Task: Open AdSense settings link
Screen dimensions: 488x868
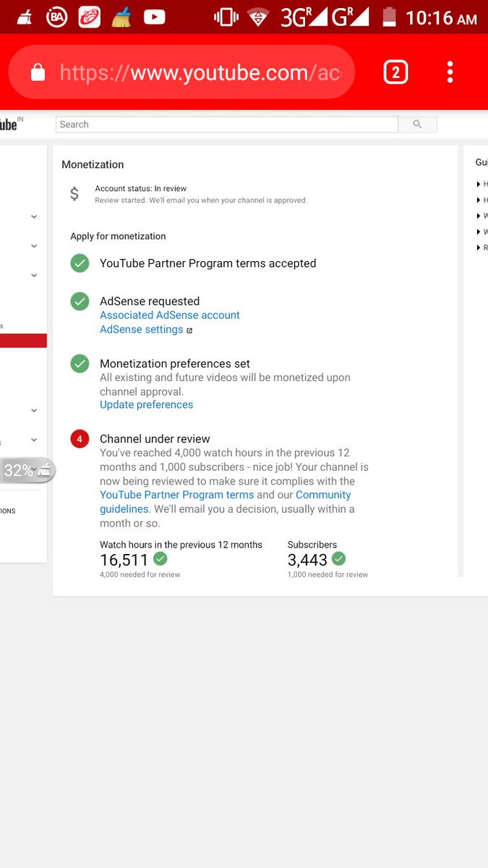Action: (x=142, y=330)
